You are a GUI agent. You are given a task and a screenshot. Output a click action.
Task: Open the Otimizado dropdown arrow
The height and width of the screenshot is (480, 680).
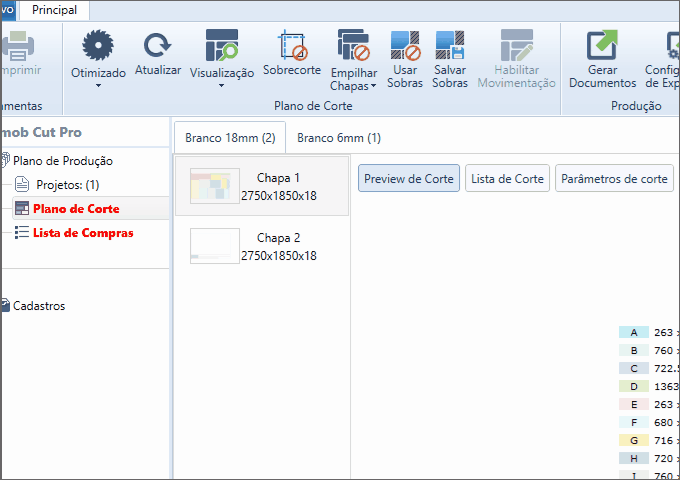pos(98,85)
